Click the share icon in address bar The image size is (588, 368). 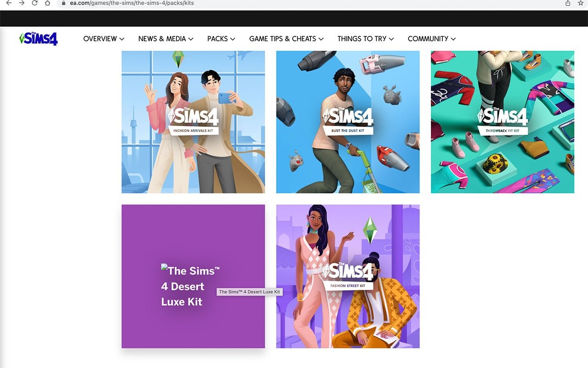click(568, 3)
